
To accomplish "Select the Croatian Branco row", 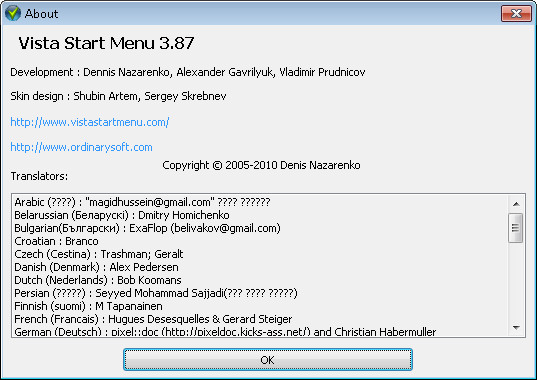I will click(57, 241).
